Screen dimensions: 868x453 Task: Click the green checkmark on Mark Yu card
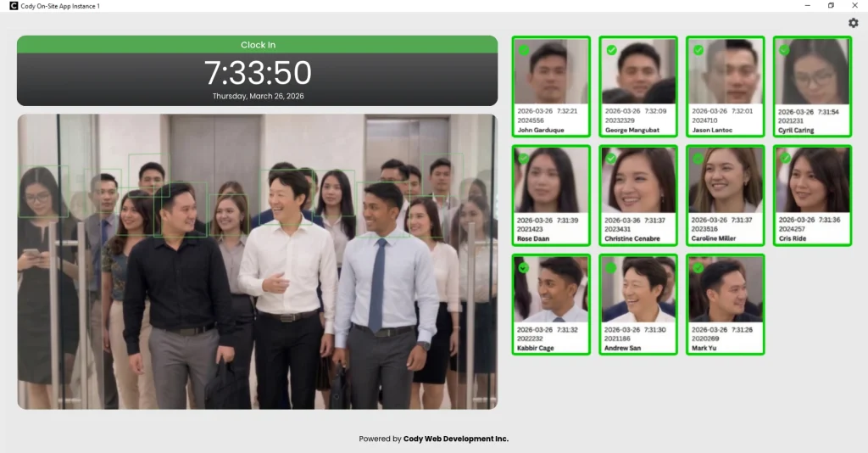point(698,268)
